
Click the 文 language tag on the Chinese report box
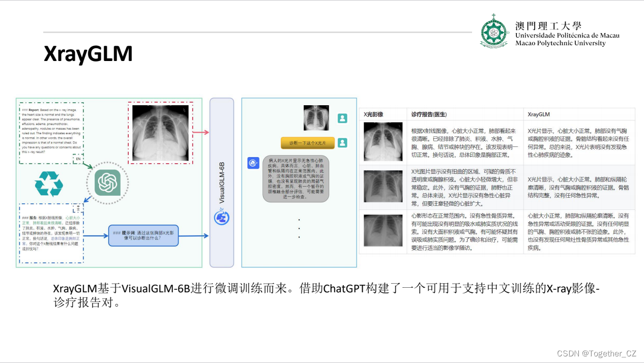coord(77,208)
